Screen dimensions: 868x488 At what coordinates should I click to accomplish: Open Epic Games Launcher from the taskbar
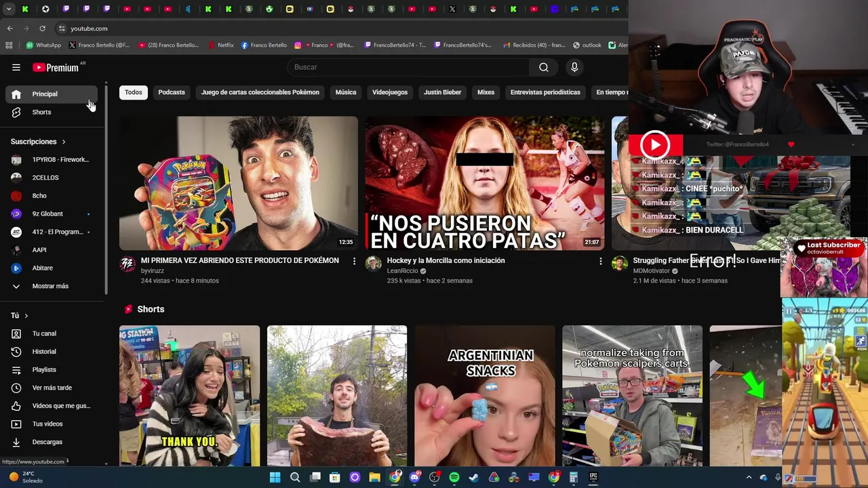pyautogui.click(x=593, y=477)
